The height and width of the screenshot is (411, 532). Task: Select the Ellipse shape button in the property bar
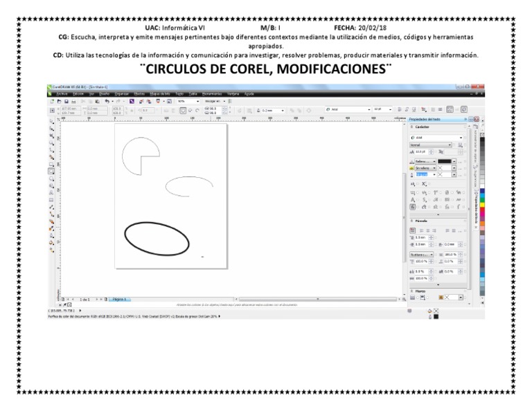point(183,111)
